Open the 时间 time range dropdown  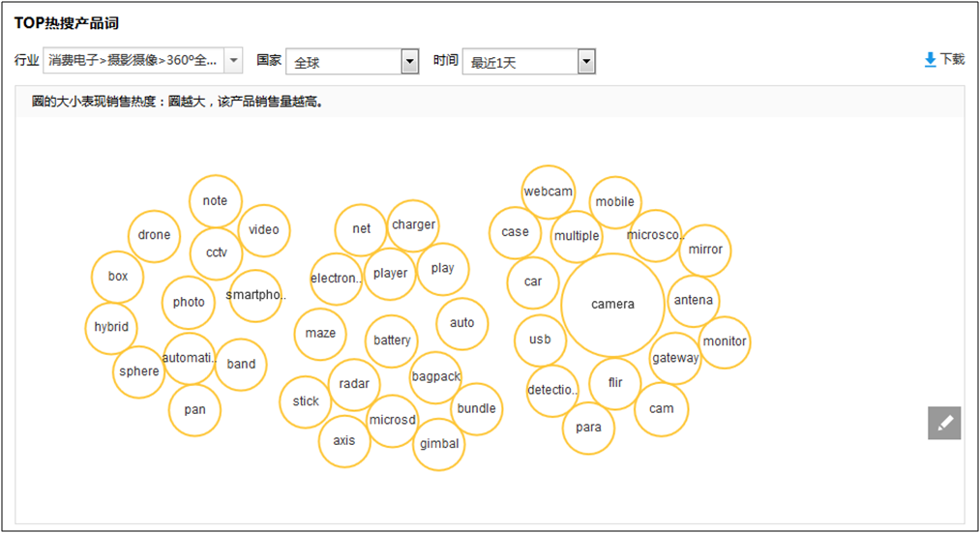[586, 62]
